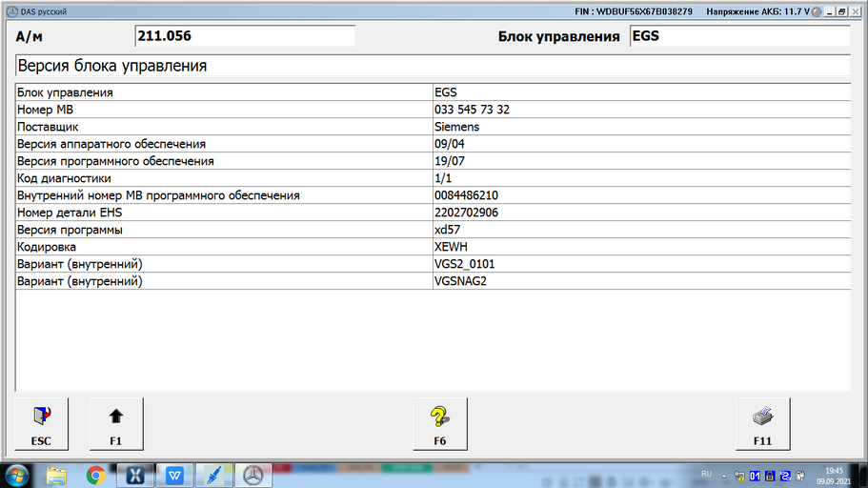Select the EGS value in the table's first row
Screen dimensions: 868x488
446,92
